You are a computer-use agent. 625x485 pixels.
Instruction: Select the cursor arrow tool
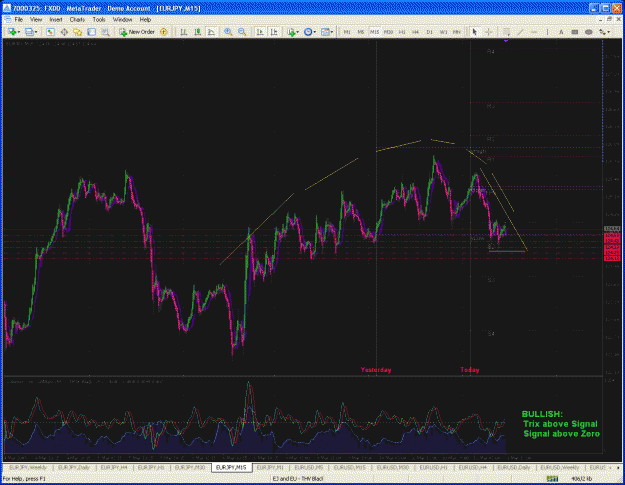[x=474, y=32]
